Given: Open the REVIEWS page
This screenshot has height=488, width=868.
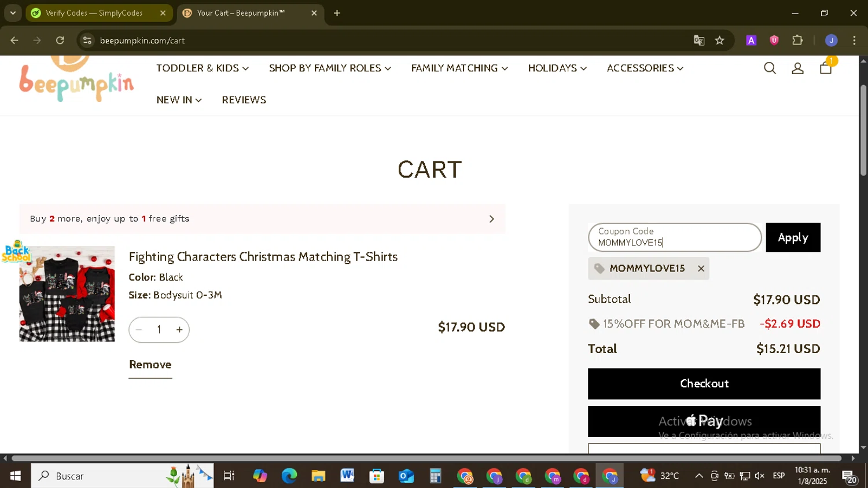Looking at the screenshot, I should pyautogui.click(x=244, y=100).
